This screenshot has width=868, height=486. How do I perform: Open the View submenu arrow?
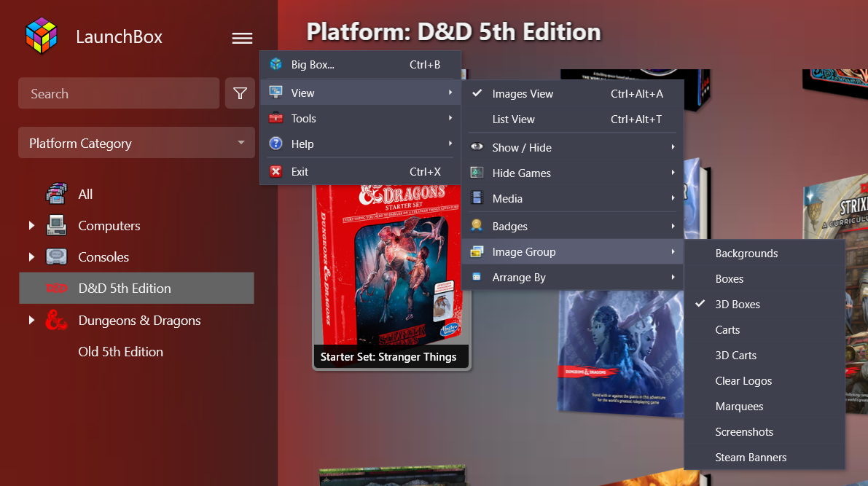[450, 93]
